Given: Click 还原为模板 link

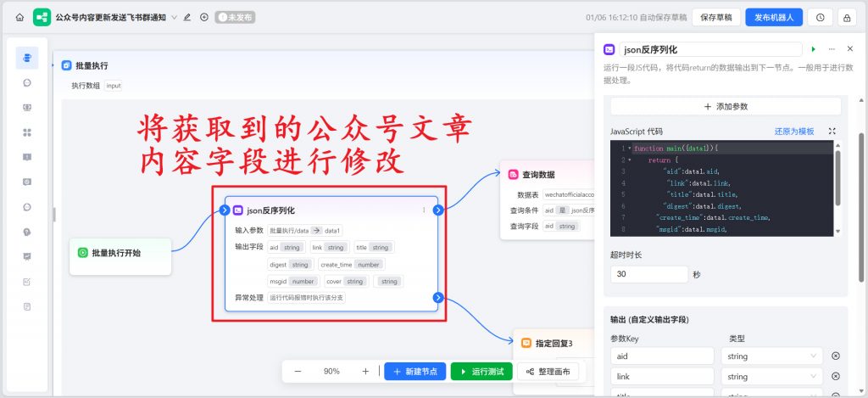Looking at the screenshot, I should point(794,132).
